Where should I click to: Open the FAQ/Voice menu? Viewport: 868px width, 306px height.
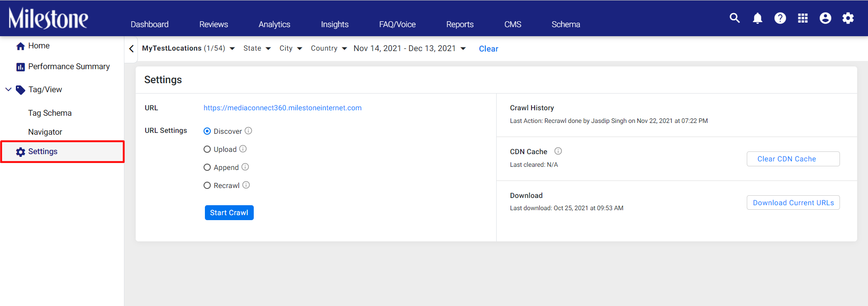pos(398,24)
